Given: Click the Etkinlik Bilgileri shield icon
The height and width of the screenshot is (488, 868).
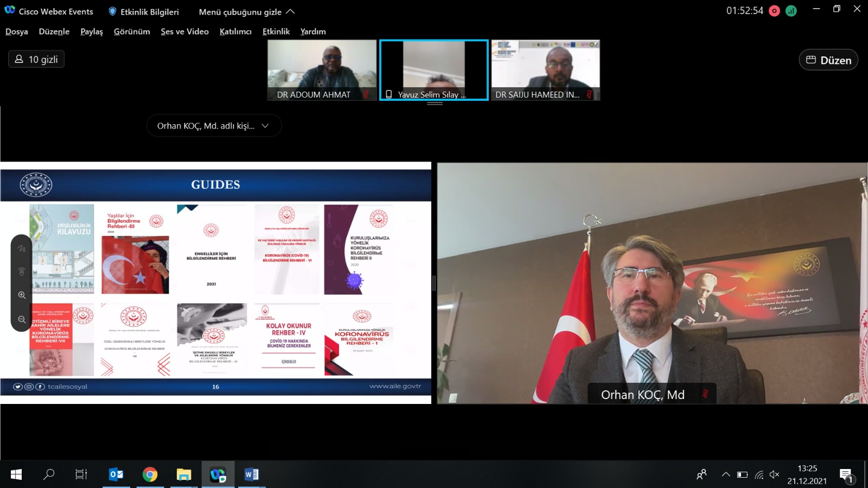Looking at the screenshot, I should [112, 11].
